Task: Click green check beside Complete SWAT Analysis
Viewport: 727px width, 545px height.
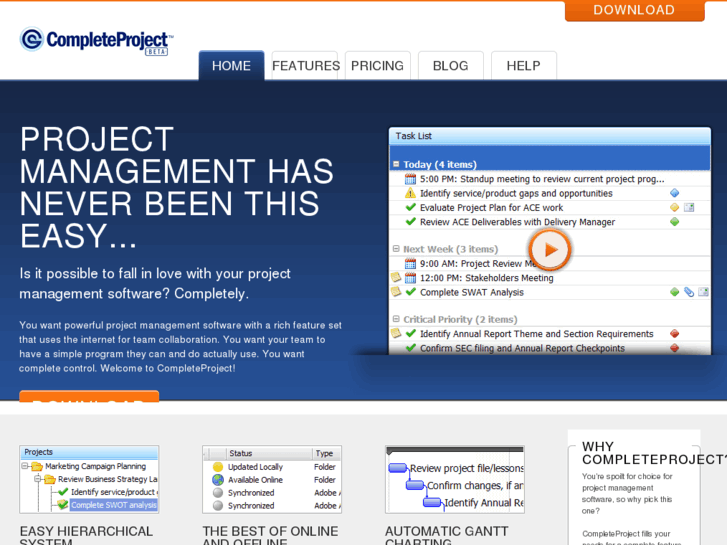Action: pyautogui.click(x=410, y=292)
